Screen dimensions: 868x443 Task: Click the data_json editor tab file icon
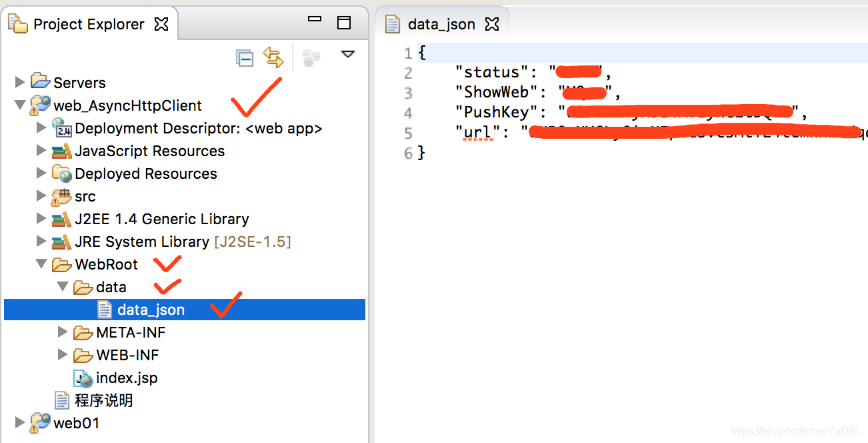pos(394,25)
